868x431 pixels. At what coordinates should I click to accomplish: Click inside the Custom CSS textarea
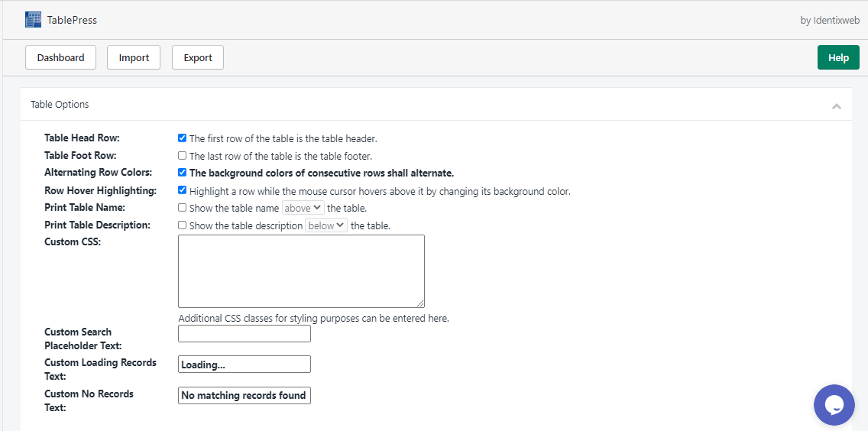pos(301,271)
